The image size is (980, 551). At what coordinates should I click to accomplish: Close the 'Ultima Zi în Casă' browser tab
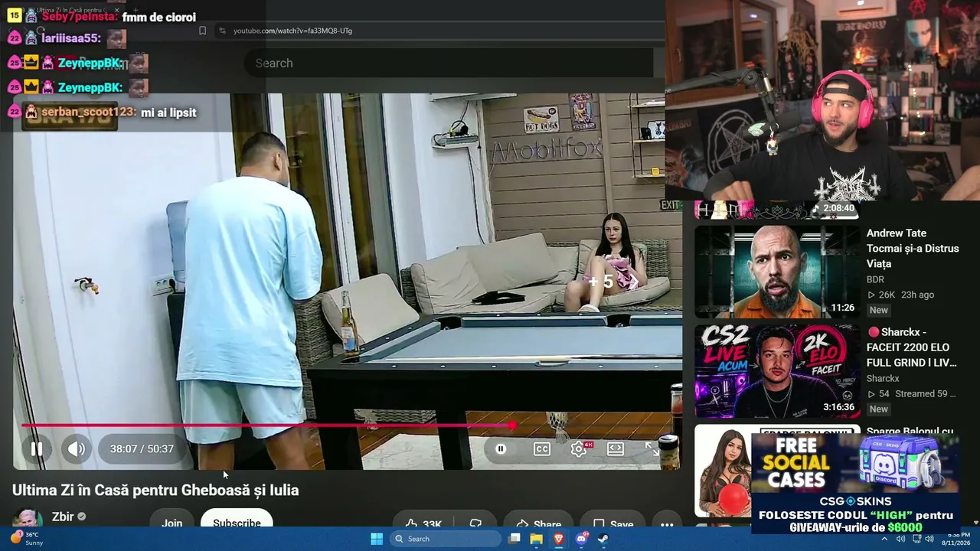coord(116,10)
